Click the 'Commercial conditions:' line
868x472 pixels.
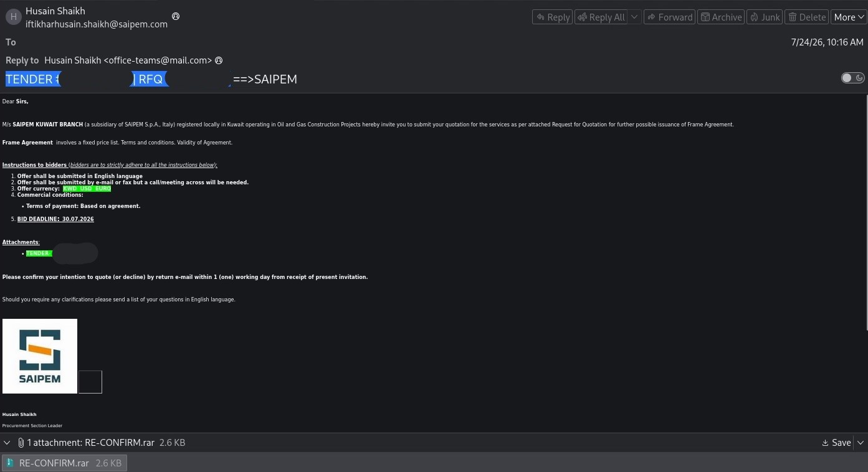pyautogui.click(x=50, y=195)
